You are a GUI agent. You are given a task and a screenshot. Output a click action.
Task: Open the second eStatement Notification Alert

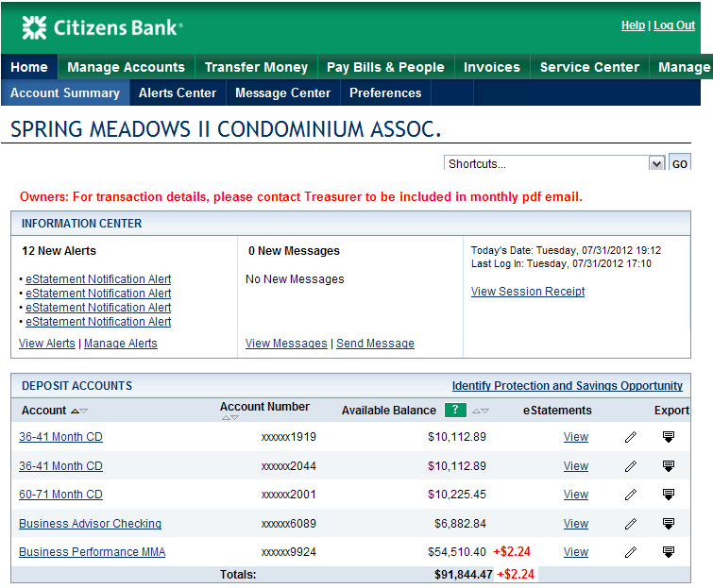click(98, 294)
